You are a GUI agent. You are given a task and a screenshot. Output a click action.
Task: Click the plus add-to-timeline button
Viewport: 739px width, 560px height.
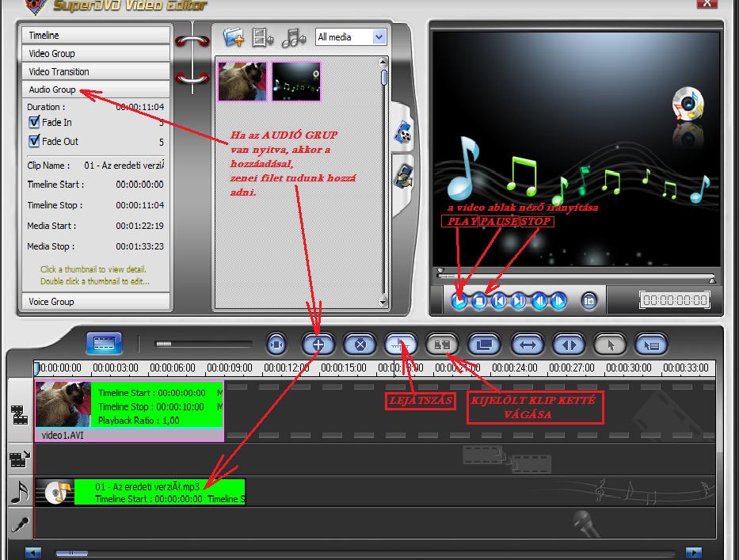pyautogui.click(x=318, y=345)
